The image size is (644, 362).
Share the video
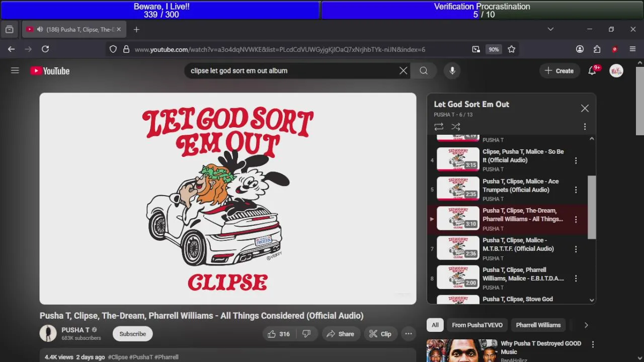coord(340,334)
